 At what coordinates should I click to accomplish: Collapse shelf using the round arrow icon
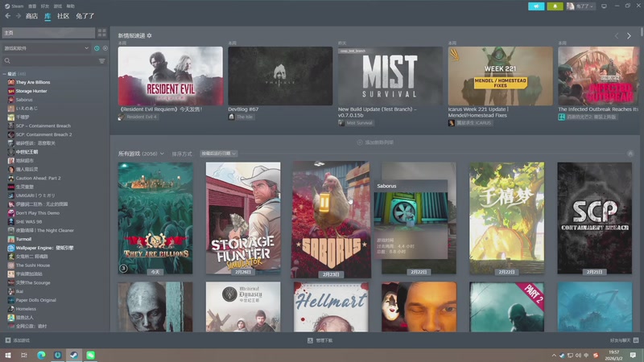[630, 154]
